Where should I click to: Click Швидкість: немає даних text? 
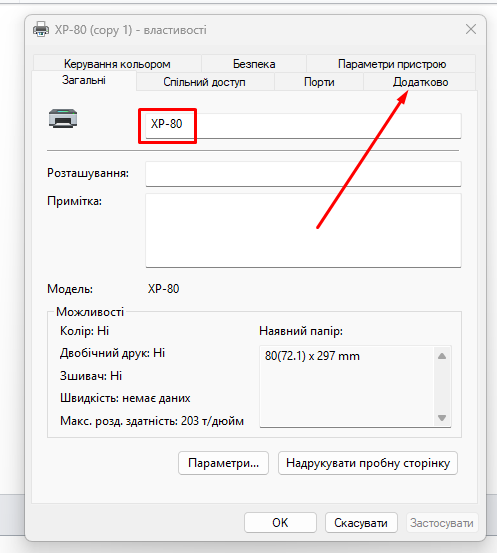coord(125,398)
